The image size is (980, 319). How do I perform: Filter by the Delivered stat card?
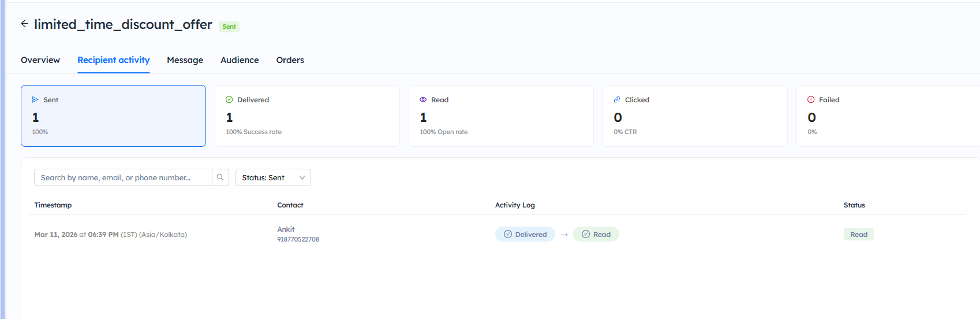[307, 116]
